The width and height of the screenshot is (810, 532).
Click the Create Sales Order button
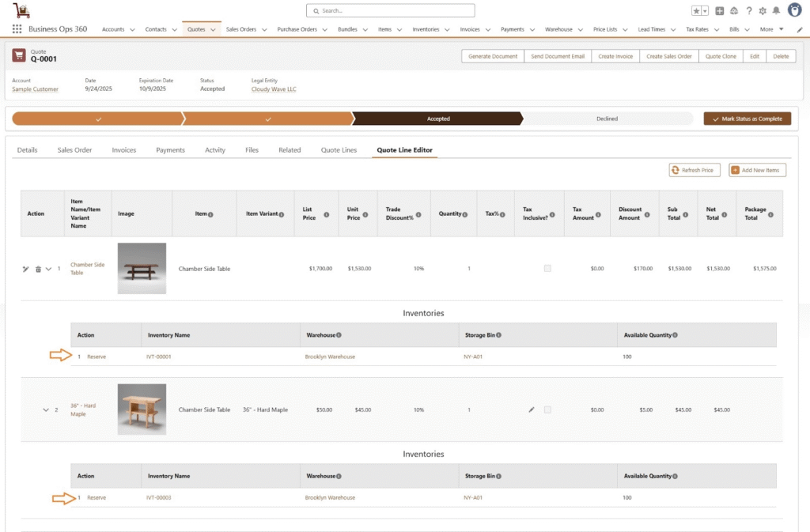click(668, 56)
